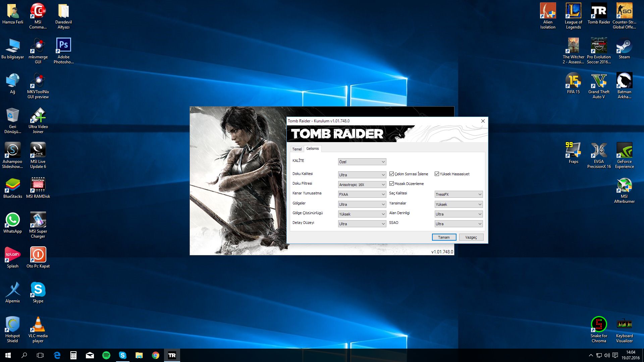Launch FIFA 15 shortcut

pos(573,83)
